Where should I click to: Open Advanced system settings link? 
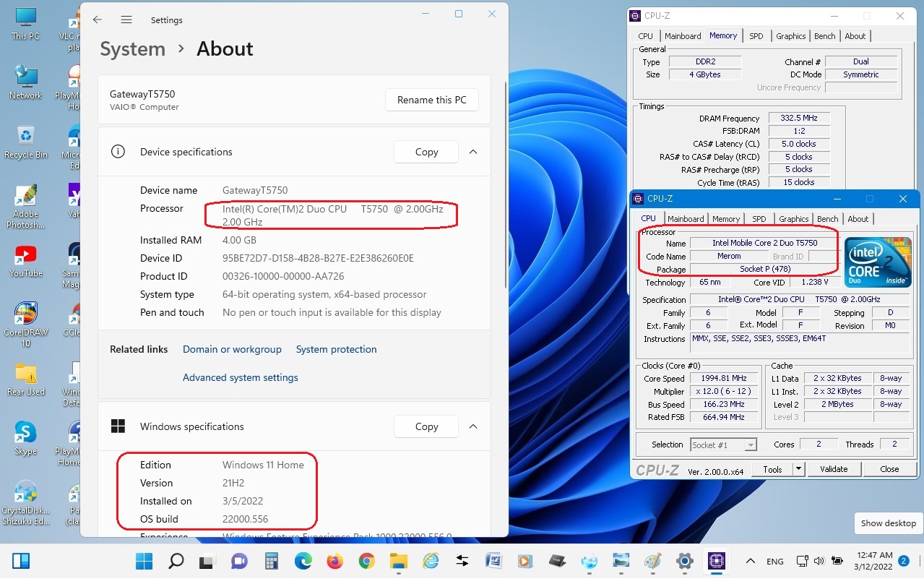(240, 377)
